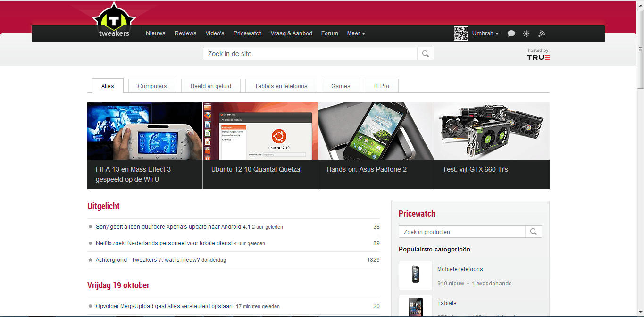The image size is (644, 317).
Task: Open Nieuws in the navigation bar
Action: (155, 33)
